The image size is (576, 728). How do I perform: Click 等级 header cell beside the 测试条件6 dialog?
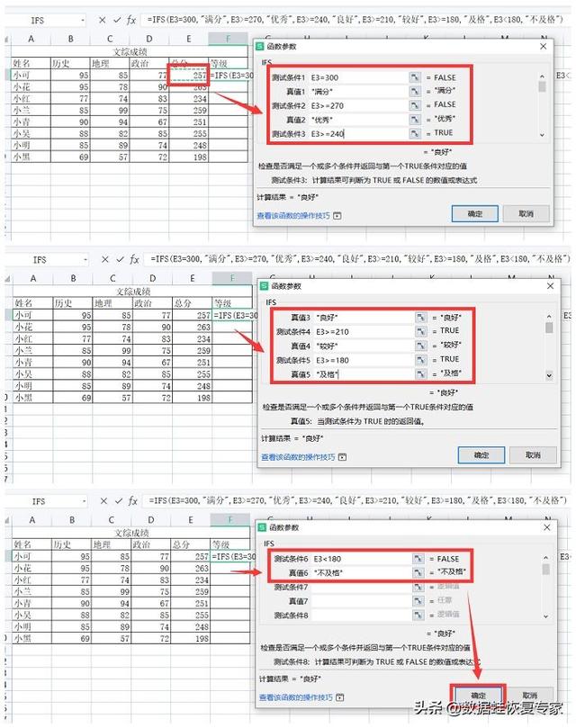[x=229, y=544]
